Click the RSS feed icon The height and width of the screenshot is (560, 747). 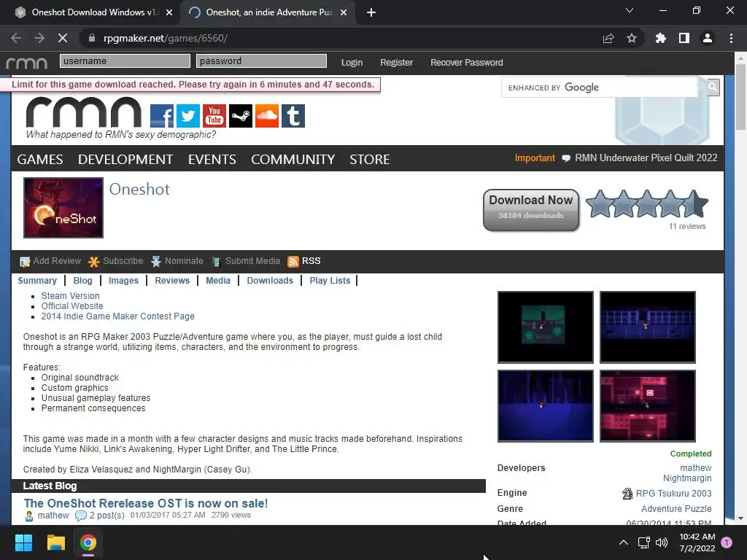click(293, 262)
